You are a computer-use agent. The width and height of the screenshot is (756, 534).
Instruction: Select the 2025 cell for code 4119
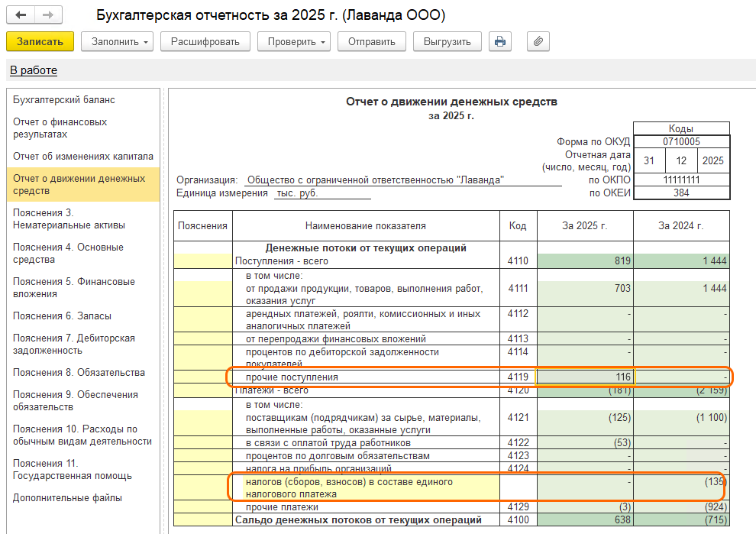(x=585, y=377)
